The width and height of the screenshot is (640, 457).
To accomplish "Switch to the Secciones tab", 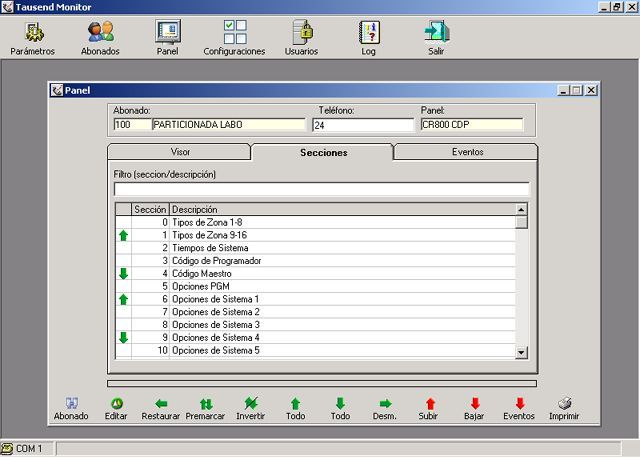I will click(x=323, y=152).
